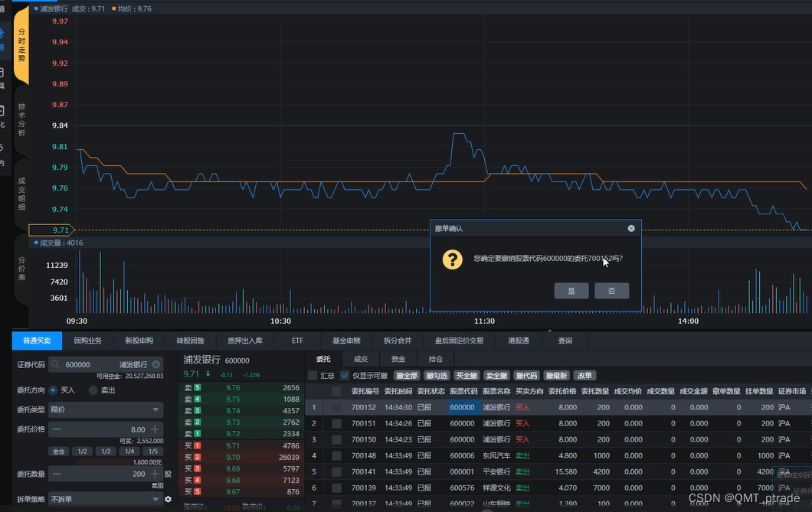Open the ETF tab
The image size is (812, 512).
297,341
